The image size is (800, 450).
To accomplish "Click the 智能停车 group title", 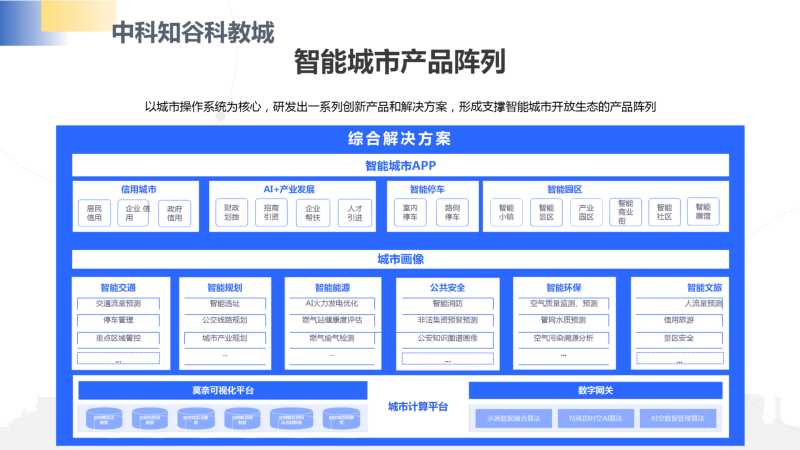I will pos(427,189).
